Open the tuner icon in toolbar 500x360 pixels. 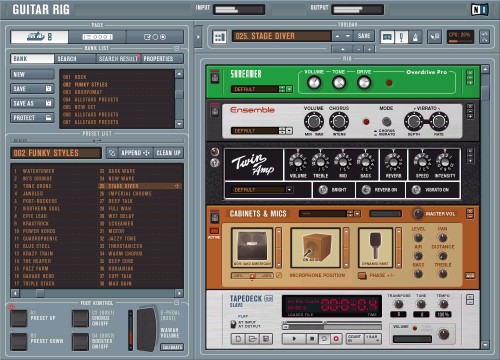[x=401, y=37]
